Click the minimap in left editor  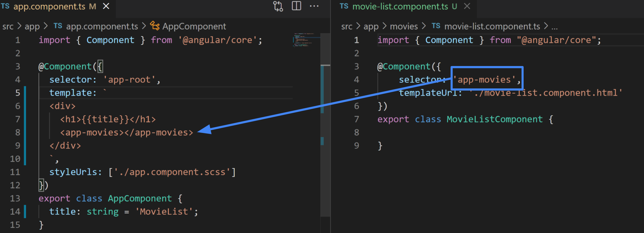point(306,40)
